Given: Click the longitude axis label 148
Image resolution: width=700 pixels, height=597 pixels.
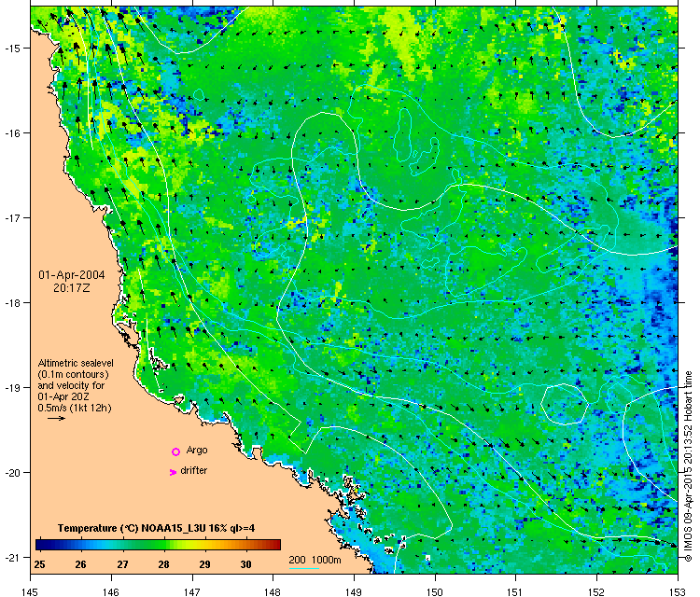Looking at the screenshot, I should tap(273, 592).
